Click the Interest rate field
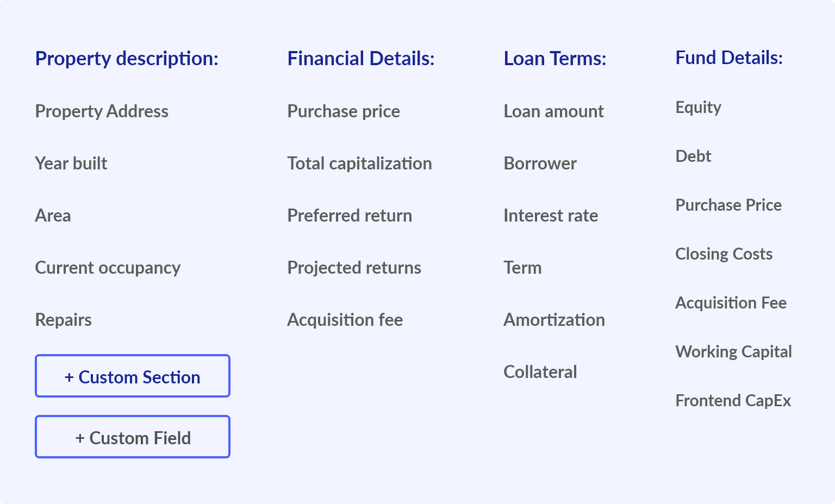835x504 pixels. [x=551, y=216]
